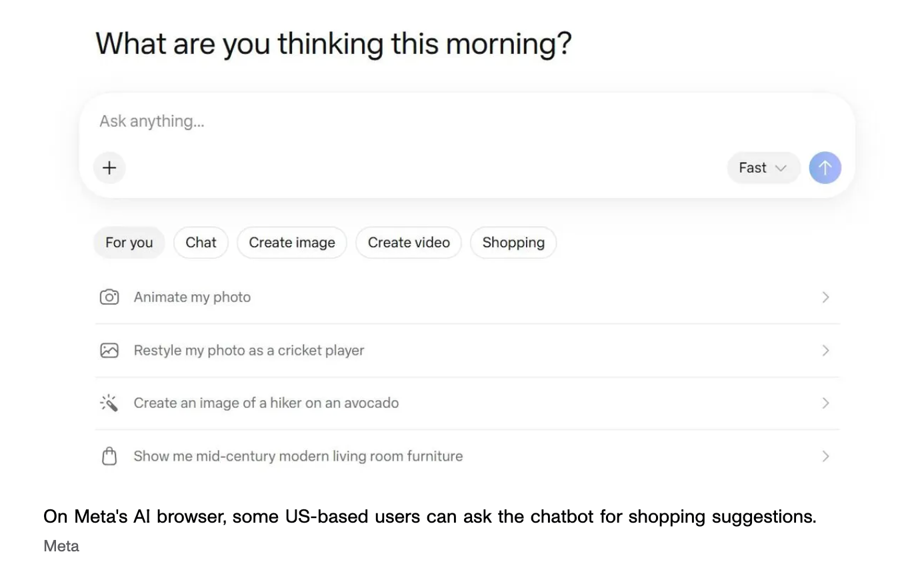Image resolution: width=908 pixels, height=588 pixels.
Task: Expand the hiker on avocado suggestion chevron
Action: (825, 403)
